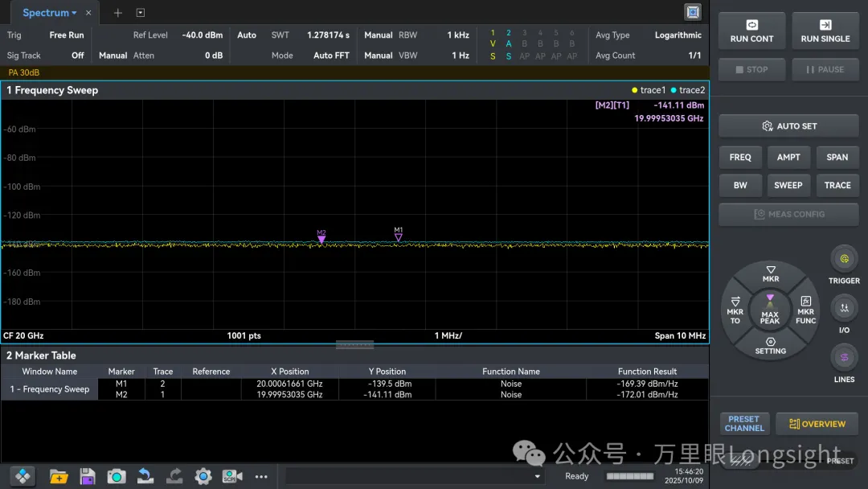Select MKR TO on the wheel
The image size is (868, 489).
735,310
